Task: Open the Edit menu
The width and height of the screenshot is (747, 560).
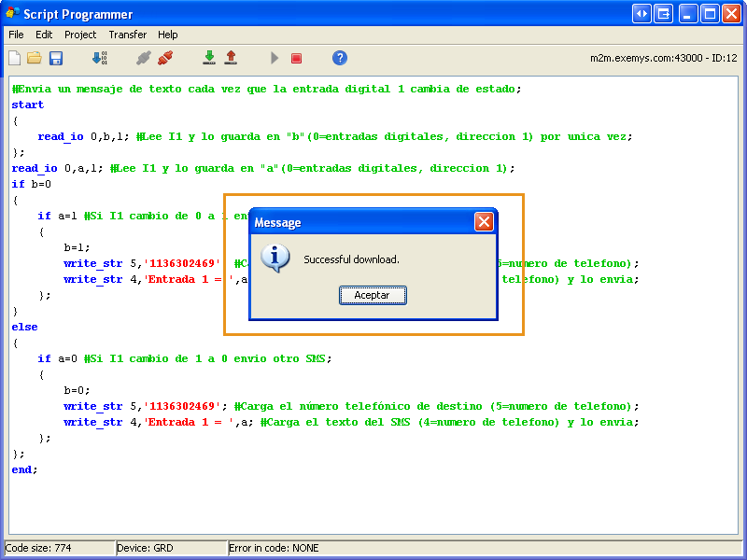Action: coord(44,35)
